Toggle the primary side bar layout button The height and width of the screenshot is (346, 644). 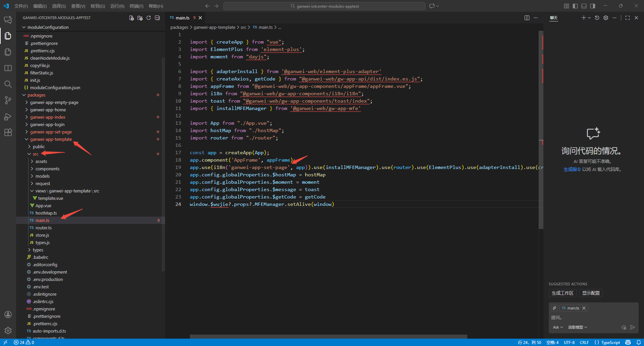(575, 6)
